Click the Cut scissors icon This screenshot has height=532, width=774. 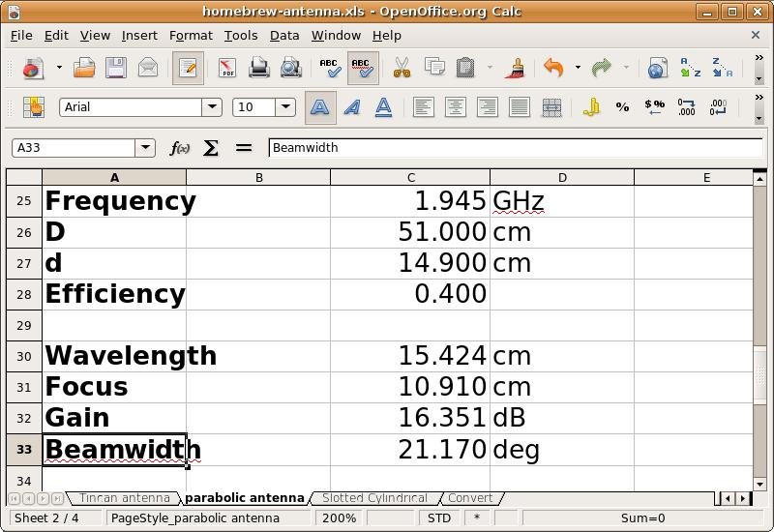(402, 68)
